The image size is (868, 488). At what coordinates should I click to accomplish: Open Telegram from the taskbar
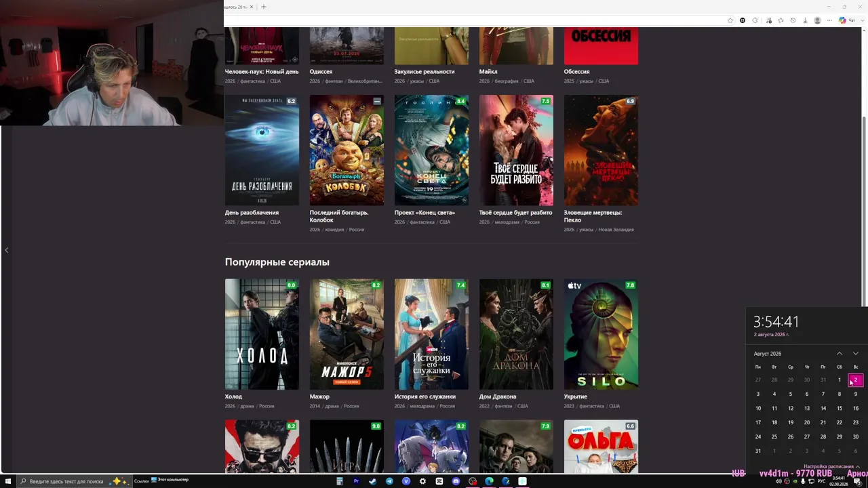coord(389,481)
